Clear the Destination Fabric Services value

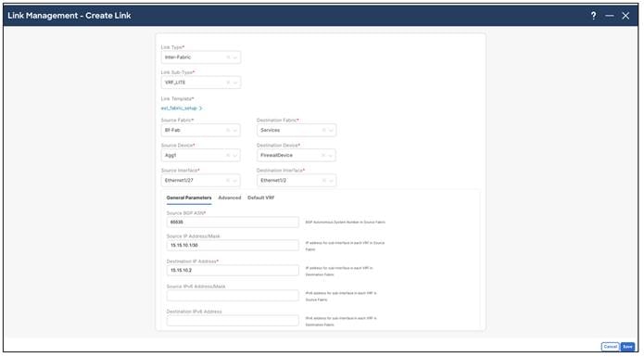tap(324, 130)
